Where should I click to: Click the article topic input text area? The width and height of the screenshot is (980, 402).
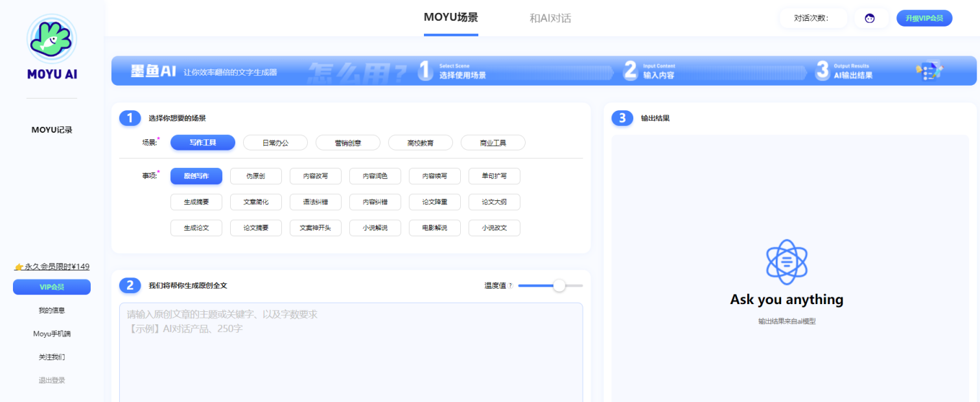(x=351, y=350)
